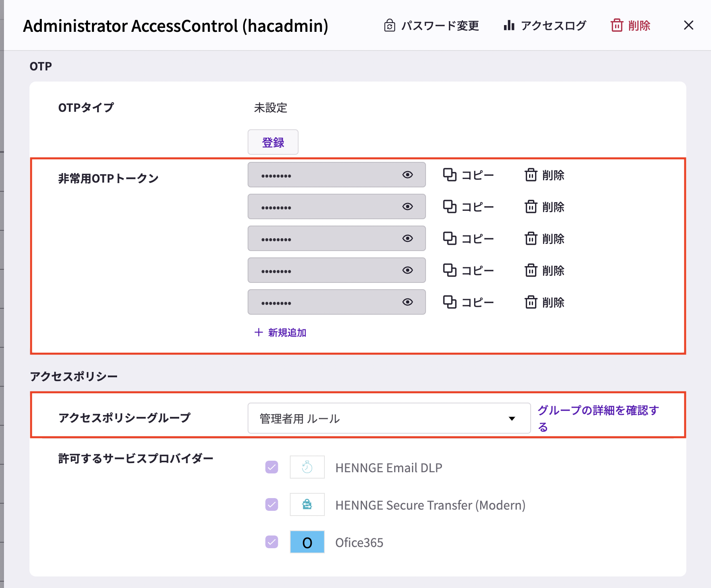Viewport: 711px width, 588px height.
Task: Open the アクセスポリシーグループ dropdown
Action: click(x=389, y=418)
